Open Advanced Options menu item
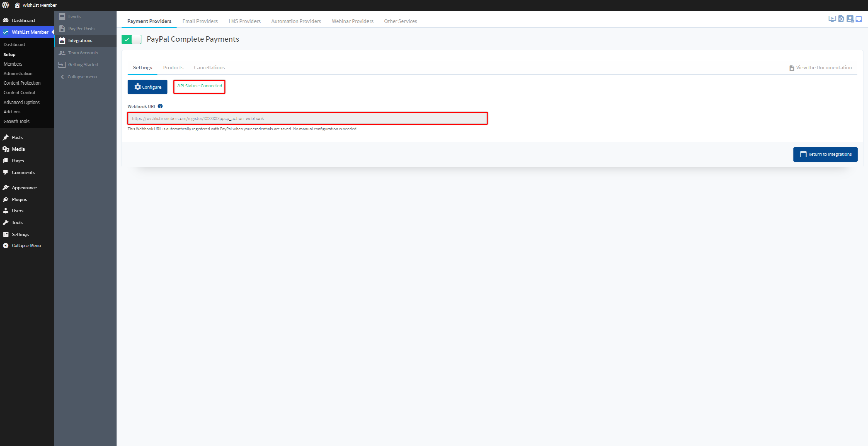 22,102
